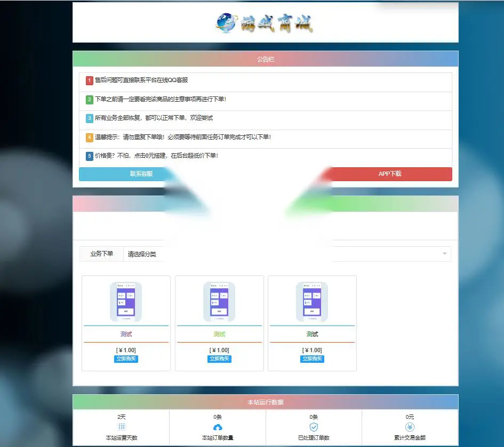Click the announcement starting with 价格贵？不怕
The width and height of the screenshot is (504, 447).
point(157,156)
